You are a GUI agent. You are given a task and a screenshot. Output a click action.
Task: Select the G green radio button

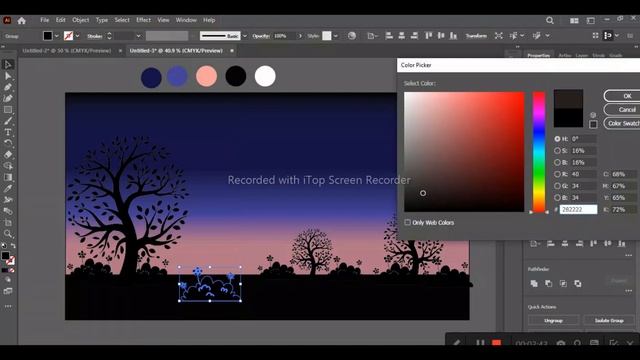[x=557, y=186]
